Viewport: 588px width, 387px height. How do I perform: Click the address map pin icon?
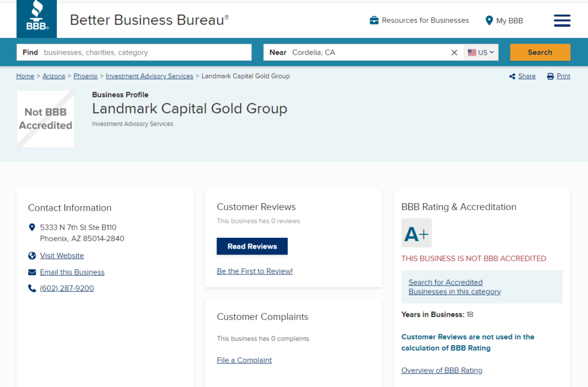click(32, 227)
